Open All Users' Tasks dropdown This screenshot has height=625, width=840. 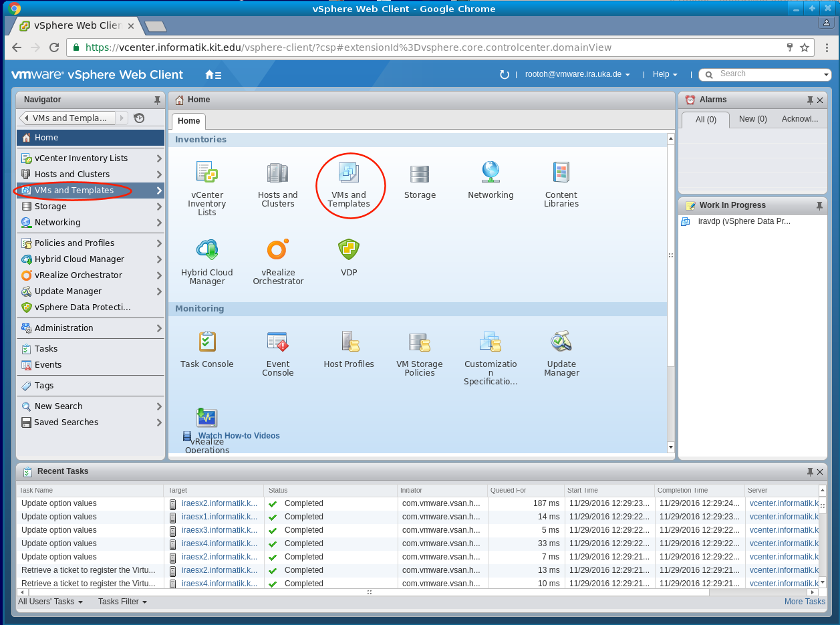[51, 602]
